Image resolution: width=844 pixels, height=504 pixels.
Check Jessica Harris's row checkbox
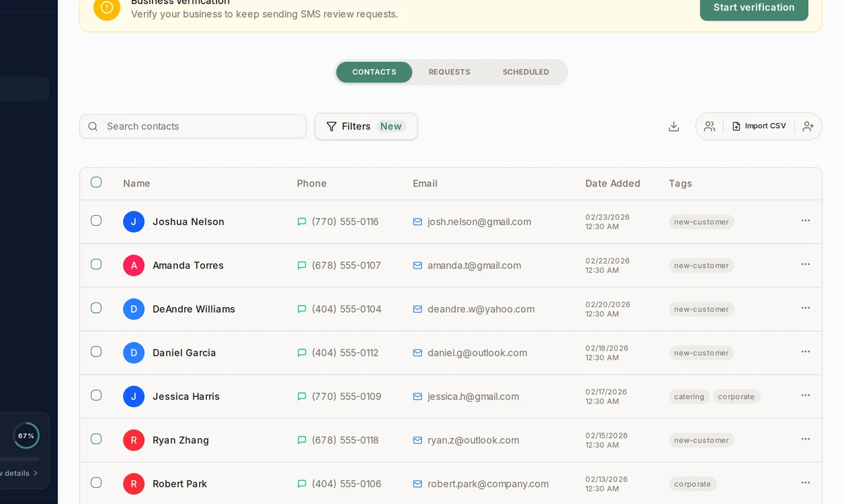coord(96,395)
